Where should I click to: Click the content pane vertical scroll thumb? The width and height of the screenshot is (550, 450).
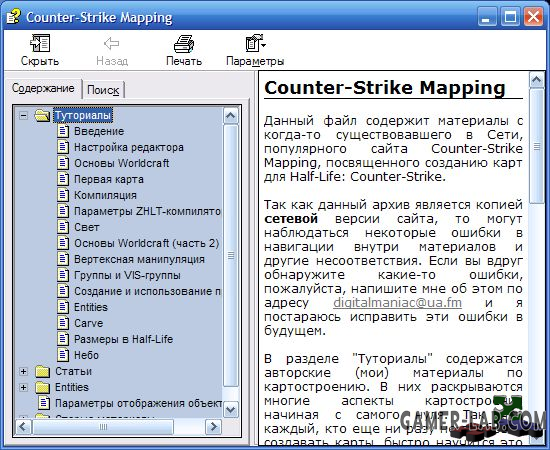tap(537, 146)
